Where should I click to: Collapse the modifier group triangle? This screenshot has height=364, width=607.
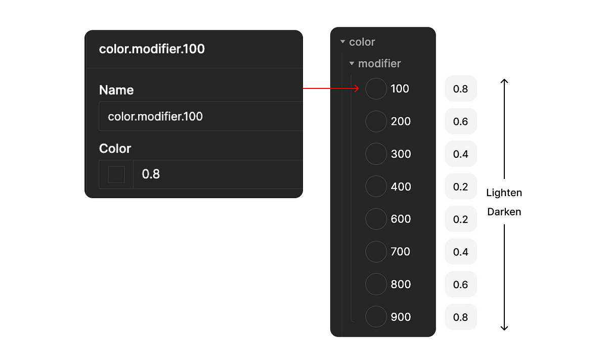pos(352,64)
